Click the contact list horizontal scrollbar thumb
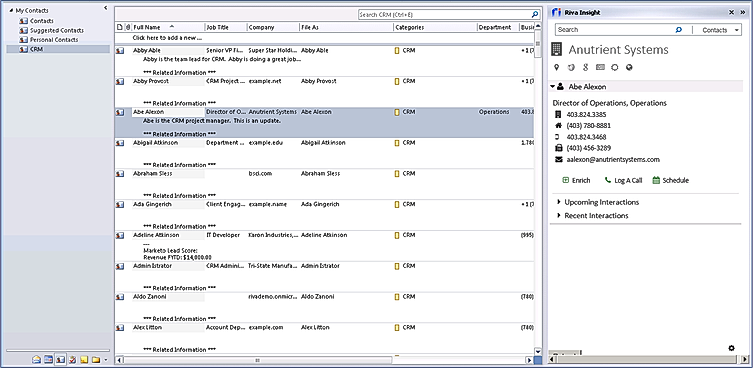The image size is (753, 368). 257,360
